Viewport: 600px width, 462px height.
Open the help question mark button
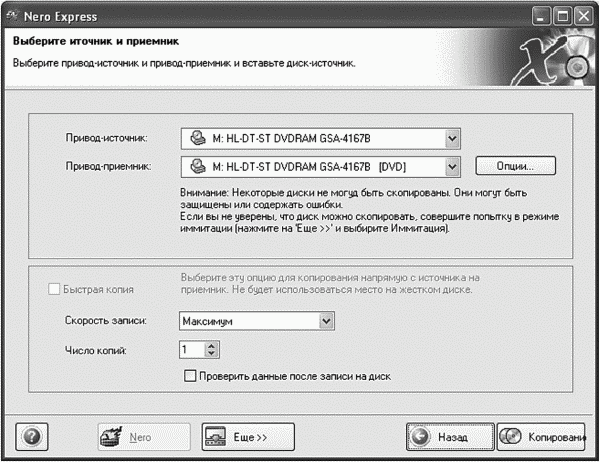click(x=32, y=436)
